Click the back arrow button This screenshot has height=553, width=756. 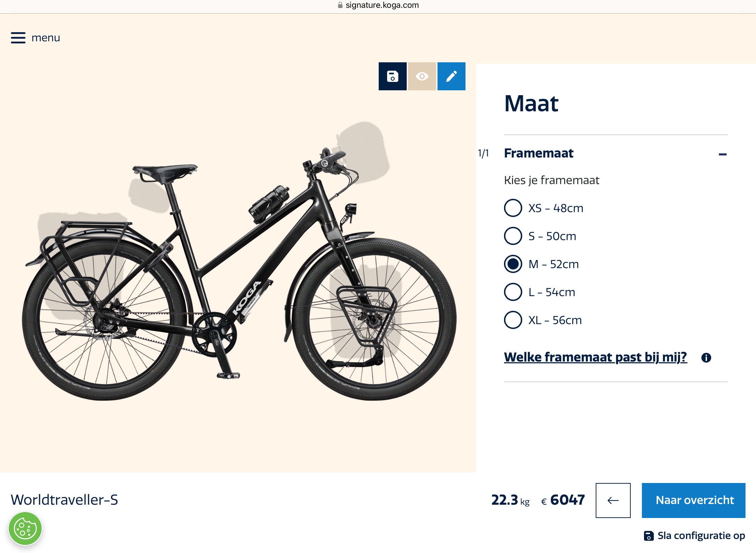pos(613,500)
